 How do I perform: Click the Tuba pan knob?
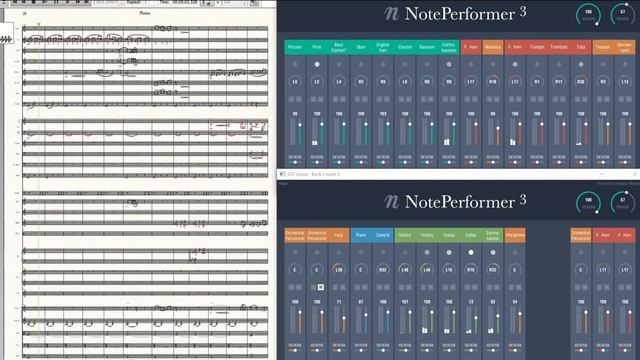coord(581,82)
